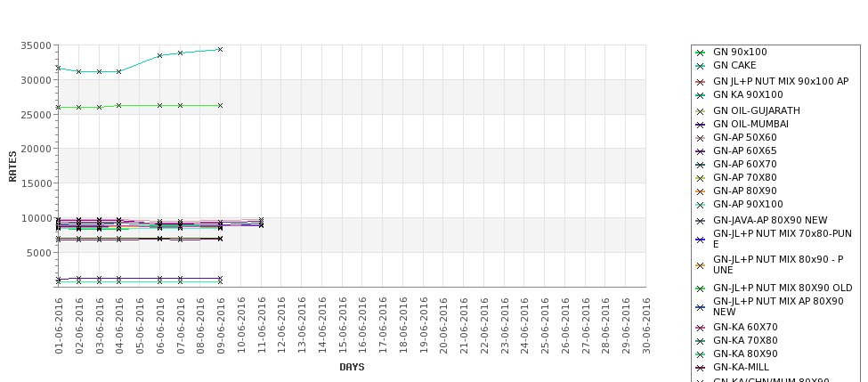Select GN-JL+P NUT MIX 80X90 OLD legend entry
Screen dimensions: 868x382
pos(783,288)
